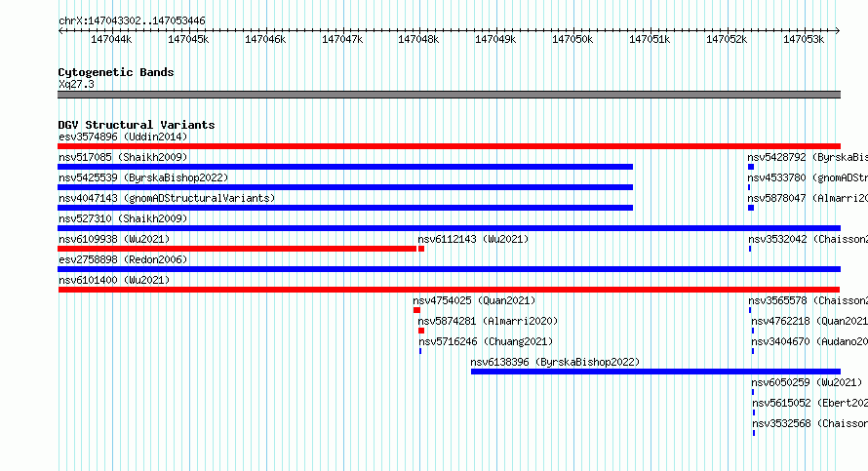Click the 147046k ruler position

tap(265, 39)
